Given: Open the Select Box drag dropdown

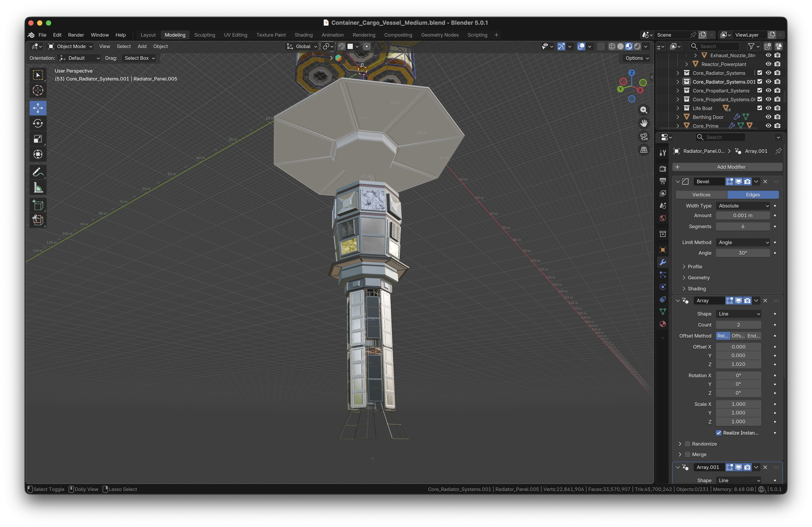Looking at the screenshot, I should click(139, 58).
